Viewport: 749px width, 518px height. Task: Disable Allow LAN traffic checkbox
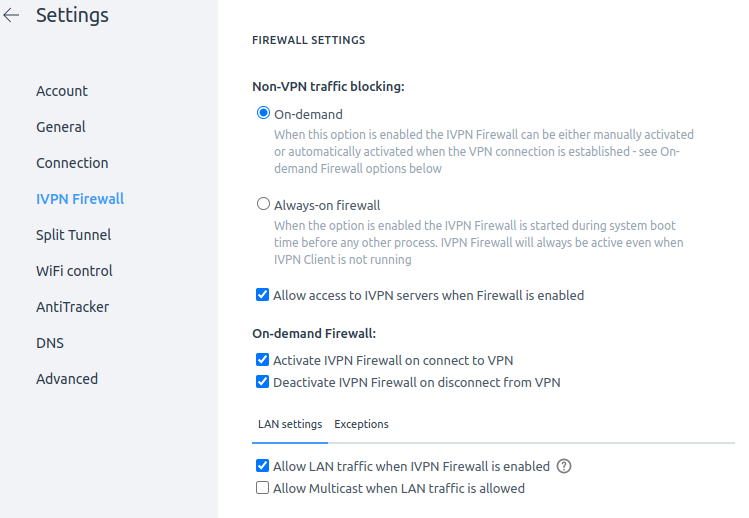[263, 466]
